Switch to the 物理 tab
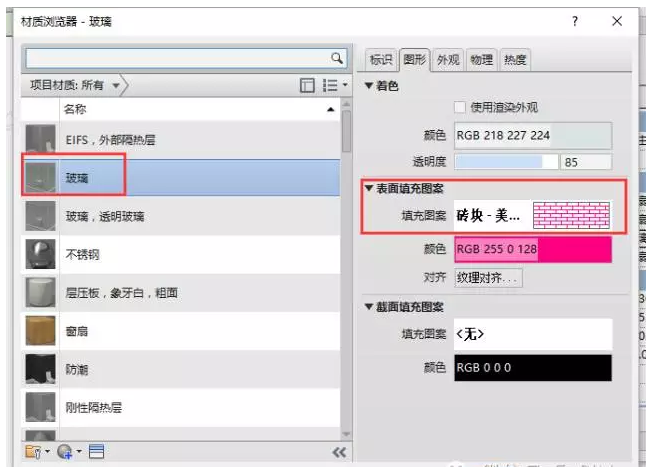 pyautogui.click(x=481, y=60)
